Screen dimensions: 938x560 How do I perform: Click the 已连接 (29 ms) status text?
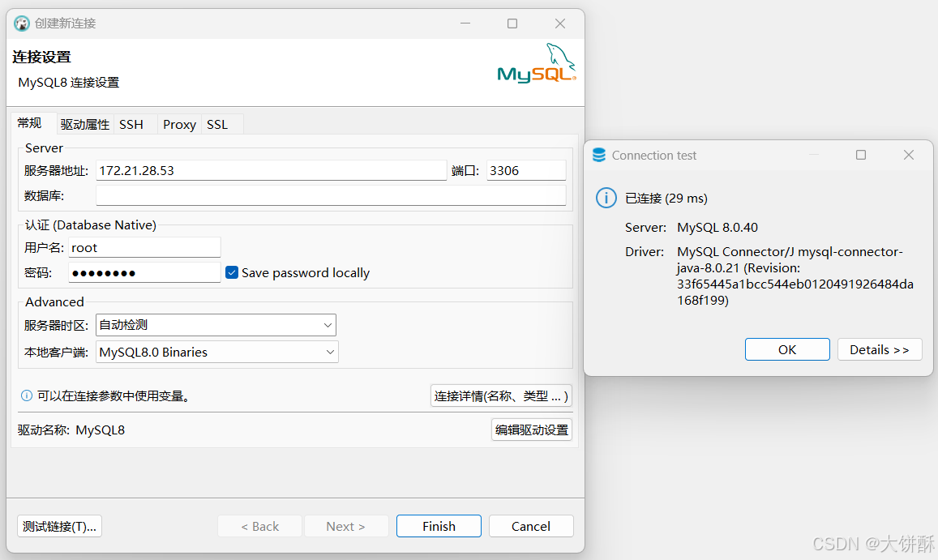coord(666,198)
